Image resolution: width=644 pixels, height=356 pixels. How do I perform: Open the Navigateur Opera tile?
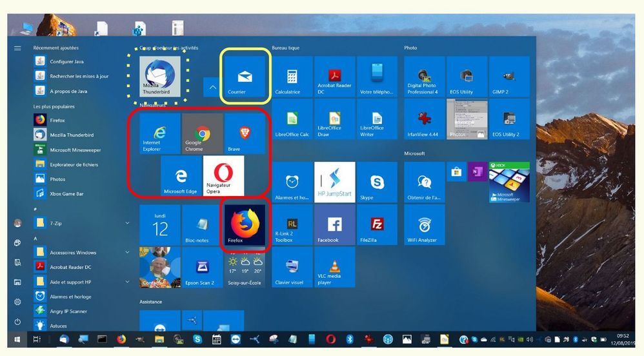[x=223, y=175]
